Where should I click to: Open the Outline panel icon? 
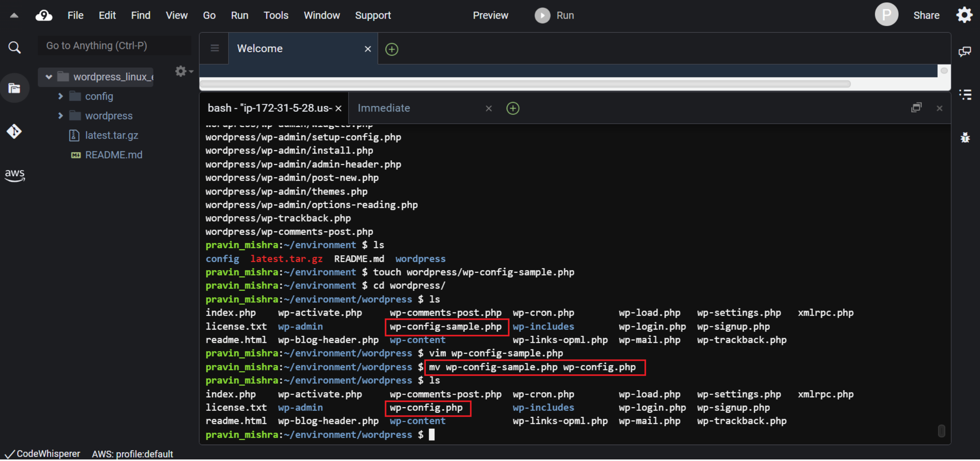(965, 94)
